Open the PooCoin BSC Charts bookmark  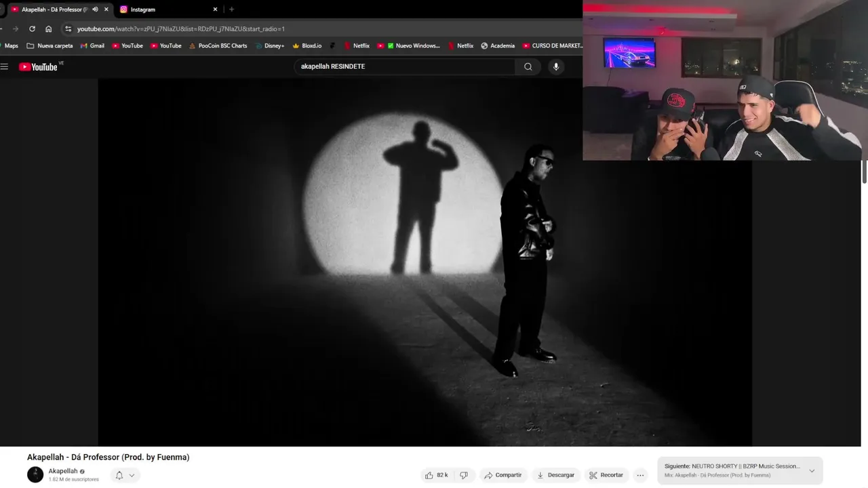point(218,46)
